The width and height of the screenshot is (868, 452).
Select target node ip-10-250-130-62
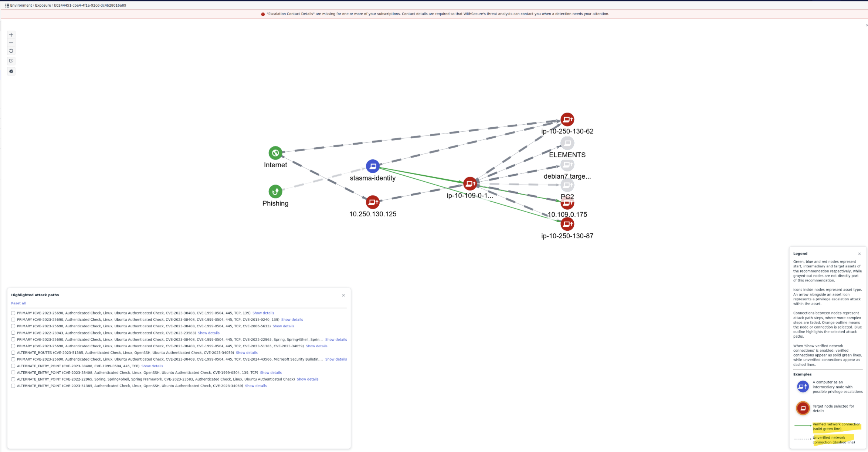[567, 119]
